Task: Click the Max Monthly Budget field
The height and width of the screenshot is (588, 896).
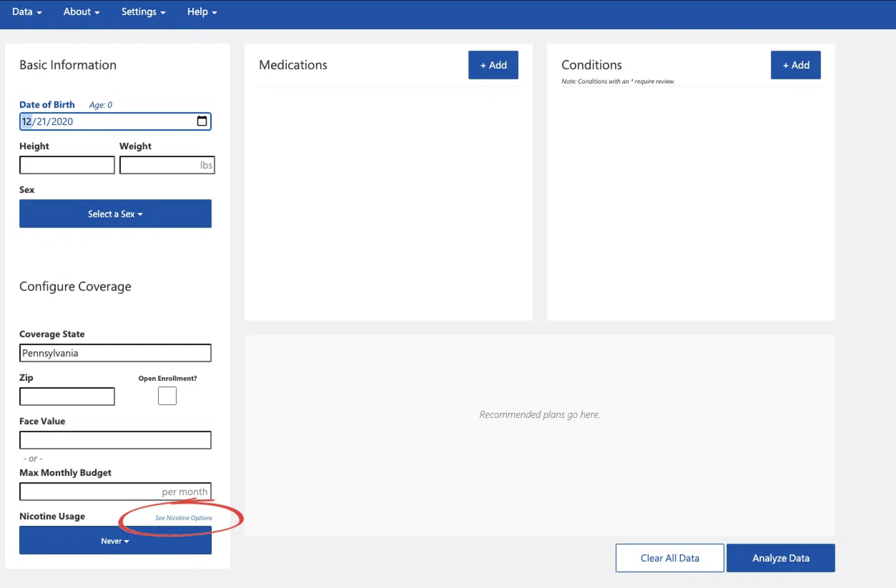Action: (90, 492)
